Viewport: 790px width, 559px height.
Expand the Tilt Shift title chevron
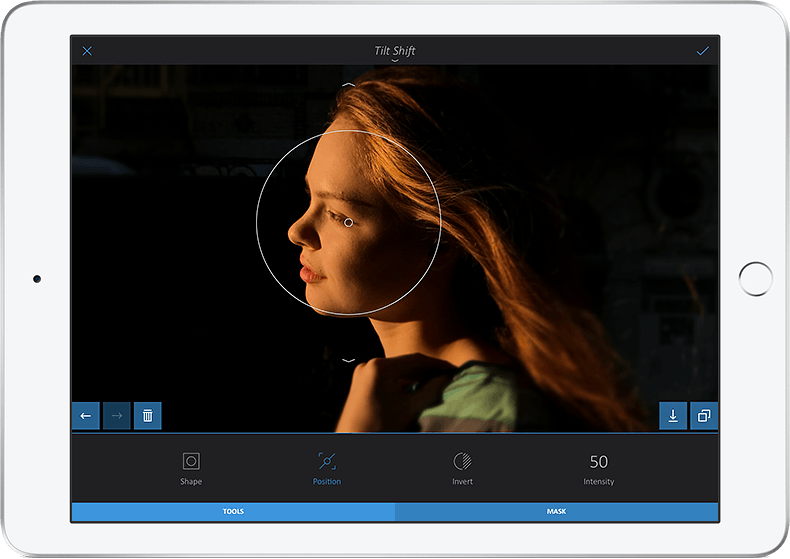click(395, 60)
